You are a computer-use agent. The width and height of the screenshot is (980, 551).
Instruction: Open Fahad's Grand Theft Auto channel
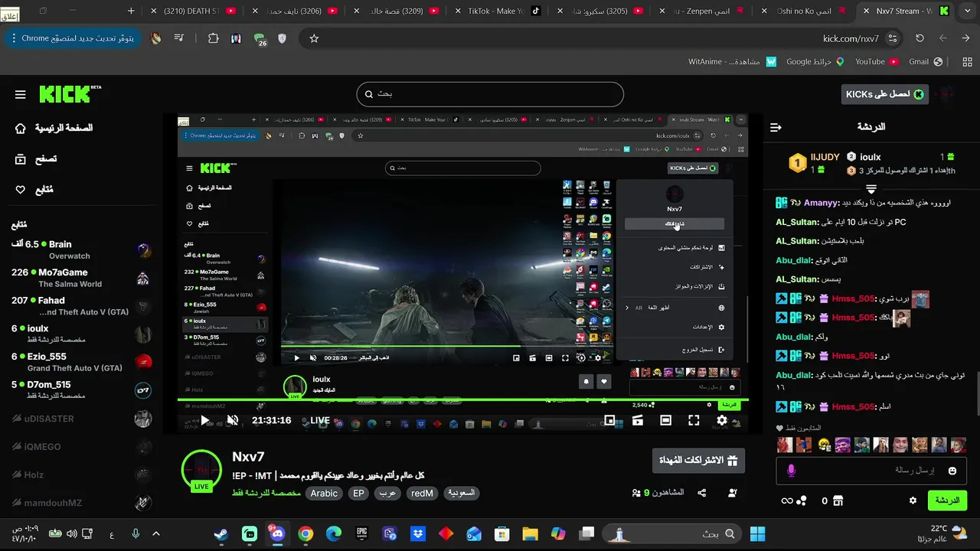81,306
